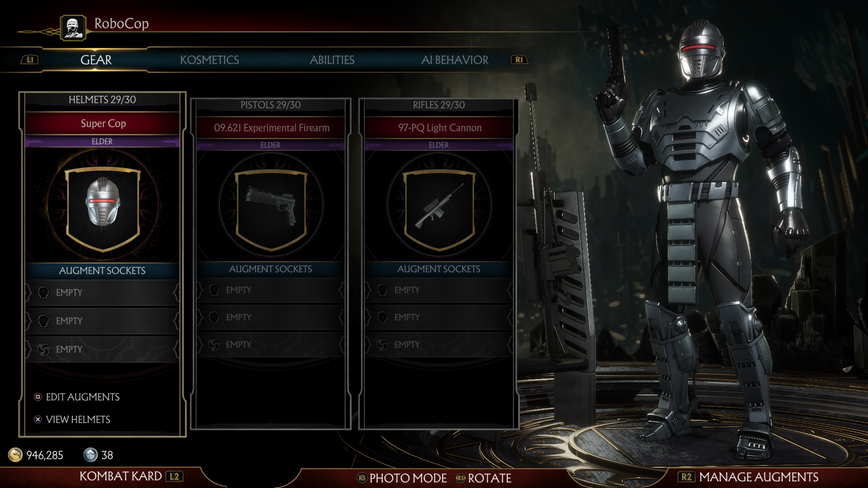
Task: Switch to the Kosmetics tab
Action: [x=209, y=60]
